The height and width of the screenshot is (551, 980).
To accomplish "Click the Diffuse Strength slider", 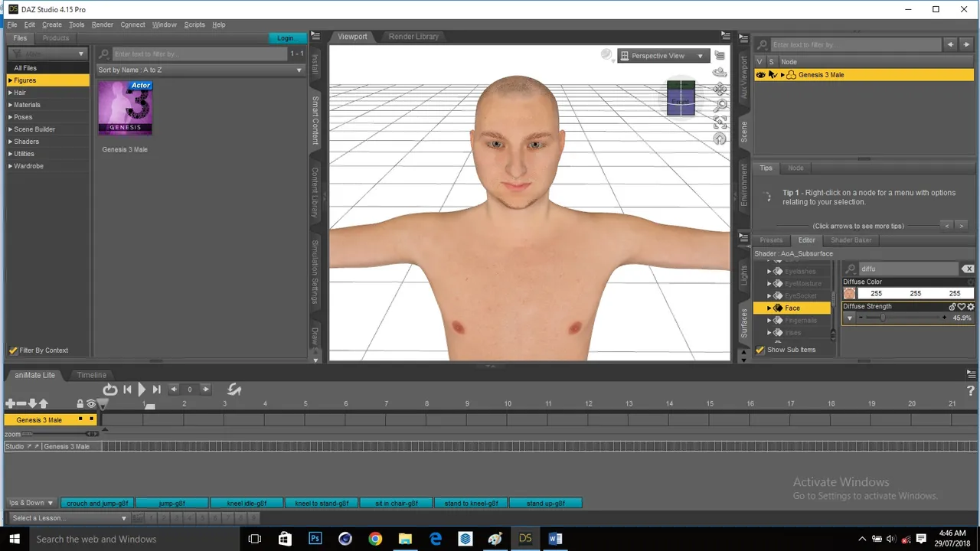I will (901, 318).
